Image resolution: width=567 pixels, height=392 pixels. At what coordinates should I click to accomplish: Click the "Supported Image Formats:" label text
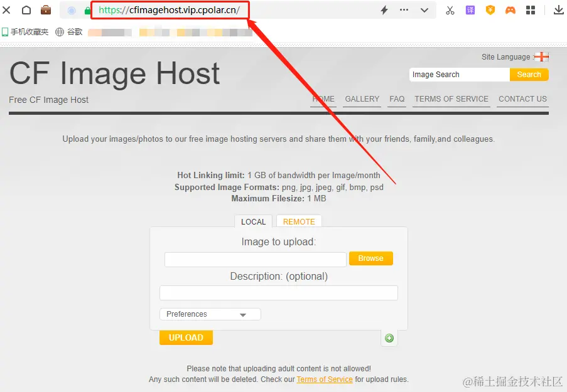pyautogui.click(x=227, y=187)
